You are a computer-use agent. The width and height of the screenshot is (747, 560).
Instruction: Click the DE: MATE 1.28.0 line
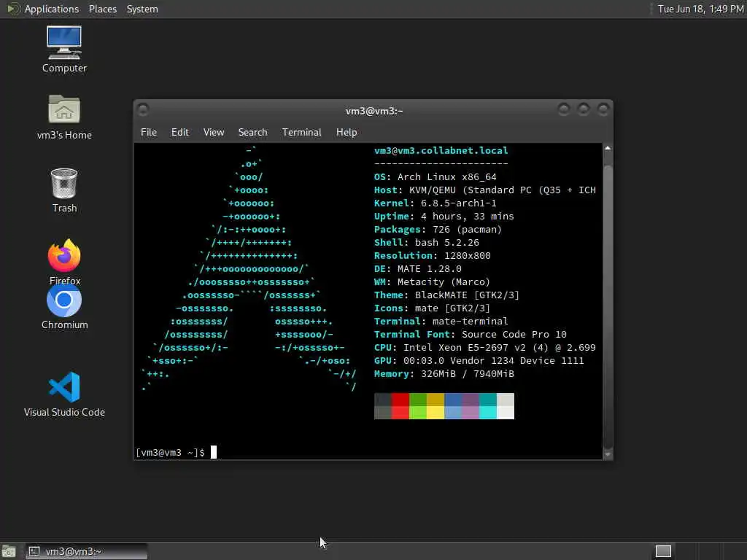click(x=418, y=268)
